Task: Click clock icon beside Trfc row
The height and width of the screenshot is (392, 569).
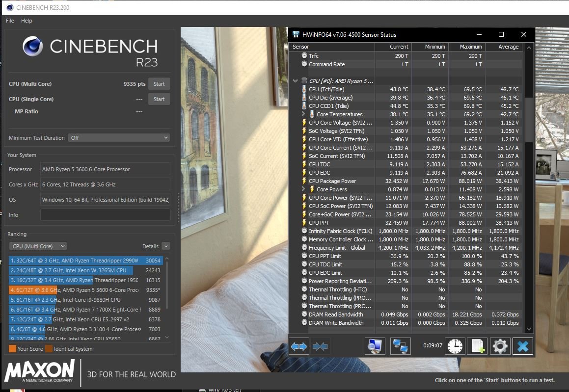Action: [x=304, y=55]
